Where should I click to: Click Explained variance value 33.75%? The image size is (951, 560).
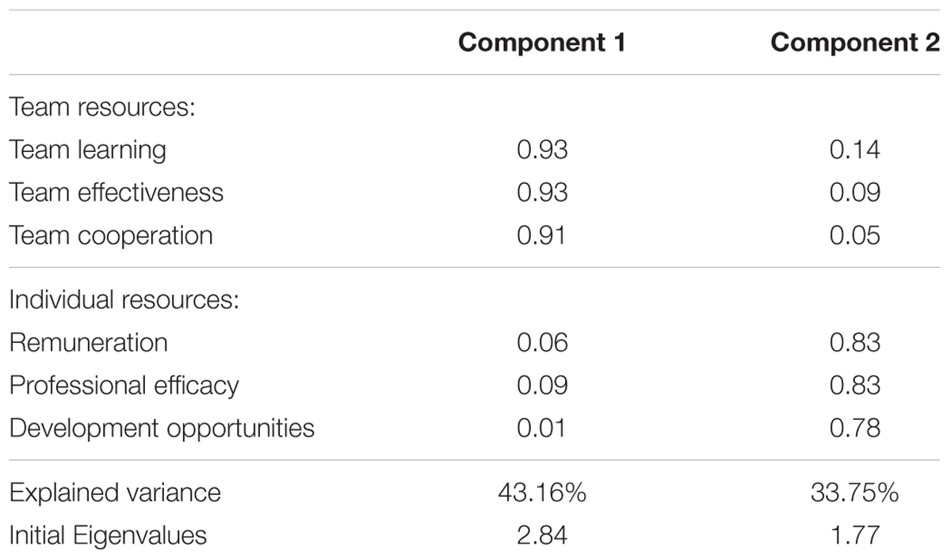[855, 493]
